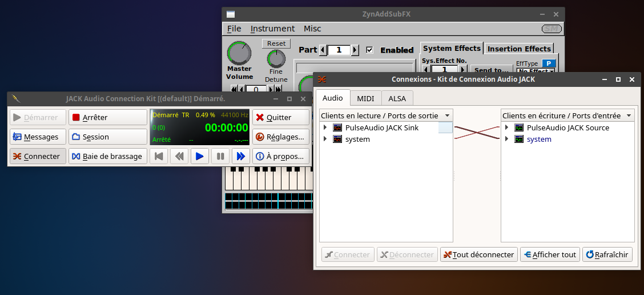This screenshot has width=644, height=295.
Task: Select System Effects tab
Action: pyautogui.click(x=452, y=48)
